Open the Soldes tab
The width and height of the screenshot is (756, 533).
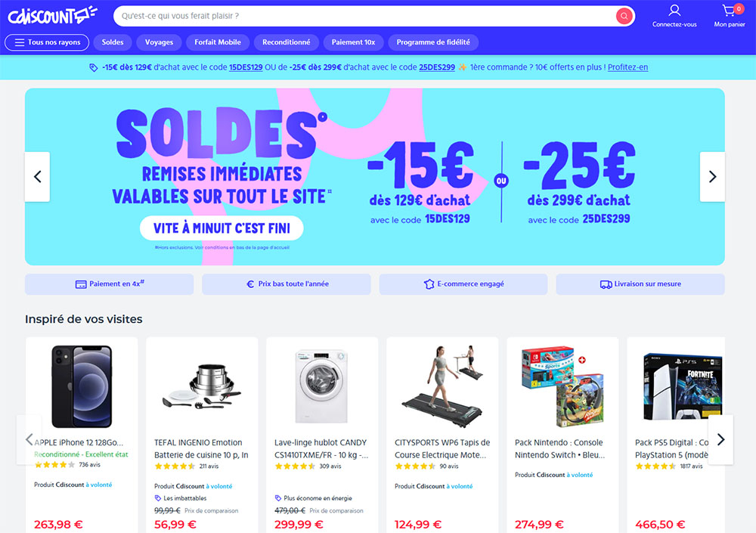click(x=113, y=42)
